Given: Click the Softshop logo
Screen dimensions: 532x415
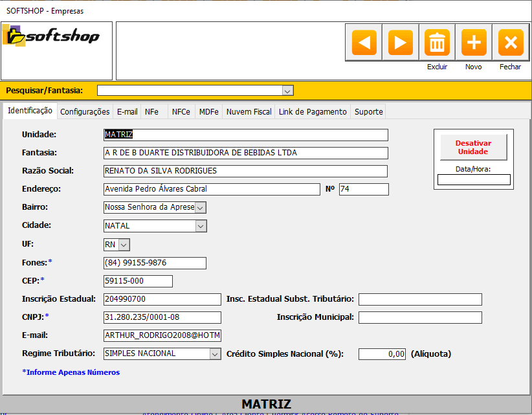Looking at the screenshot, I should point(52,36).
